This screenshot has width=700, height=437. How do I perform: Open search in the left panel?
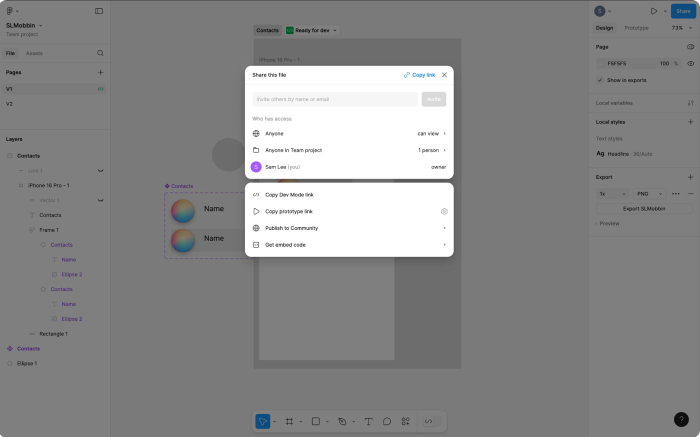pyautogui.click(x=100, y=53)
